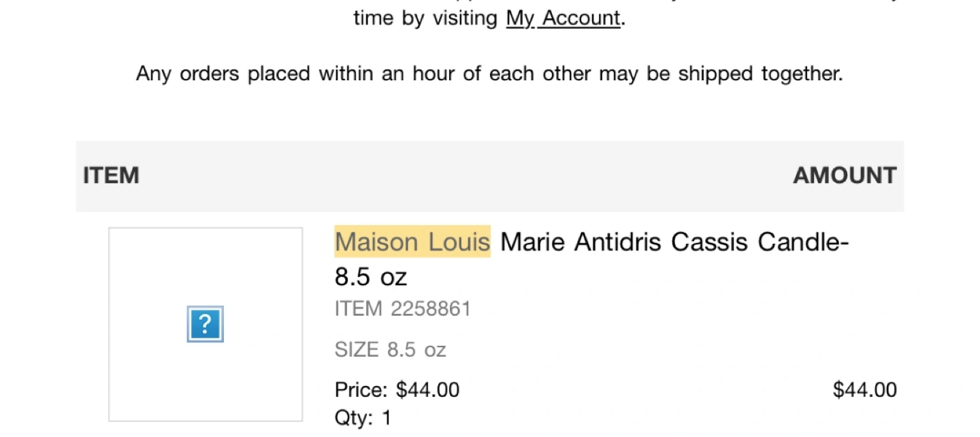Image resolution: width=980 pixels, height=437 pixels.
Task: Click the words time by visiting
Action: point(426,18)
